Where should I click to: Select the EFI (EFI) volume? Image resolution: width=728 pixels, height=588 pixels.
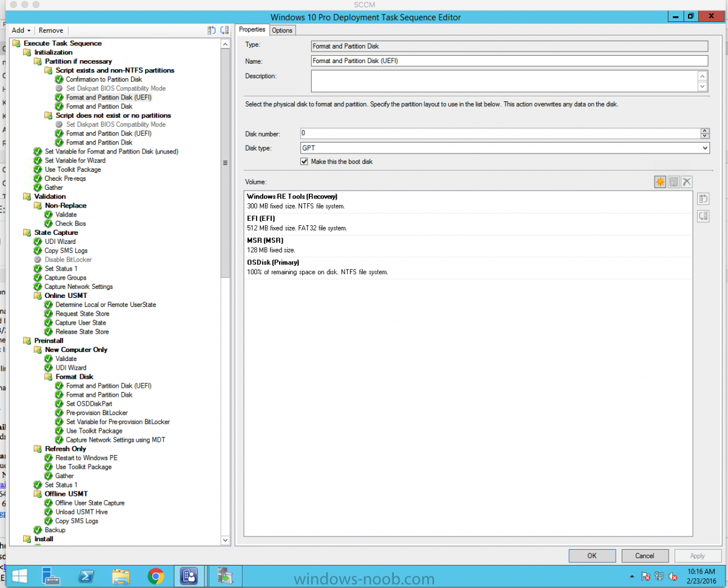point(468,224)
